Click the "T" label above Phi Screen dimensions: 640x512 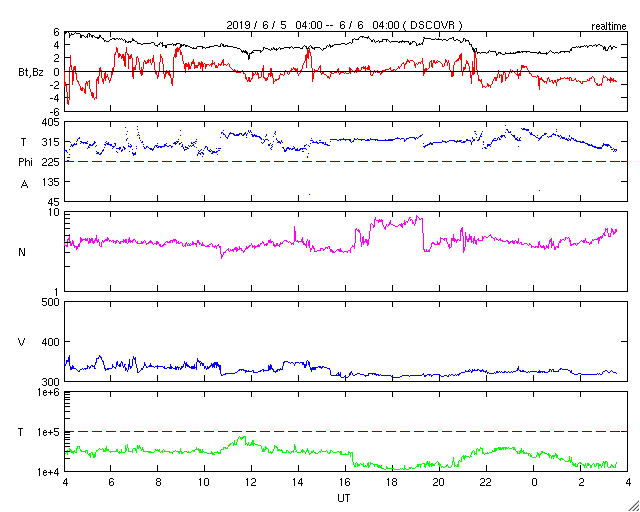coord(23,142)
